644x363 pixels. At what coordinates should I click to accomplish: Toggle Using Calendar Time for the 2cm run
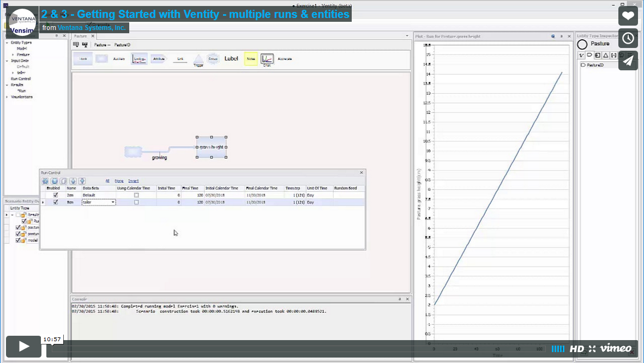[136, 195]
